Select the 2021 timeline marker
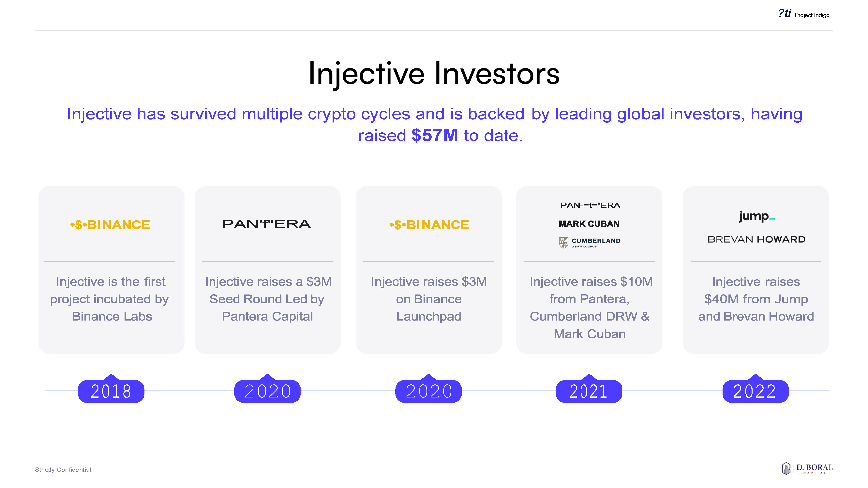 coord(589,391)
